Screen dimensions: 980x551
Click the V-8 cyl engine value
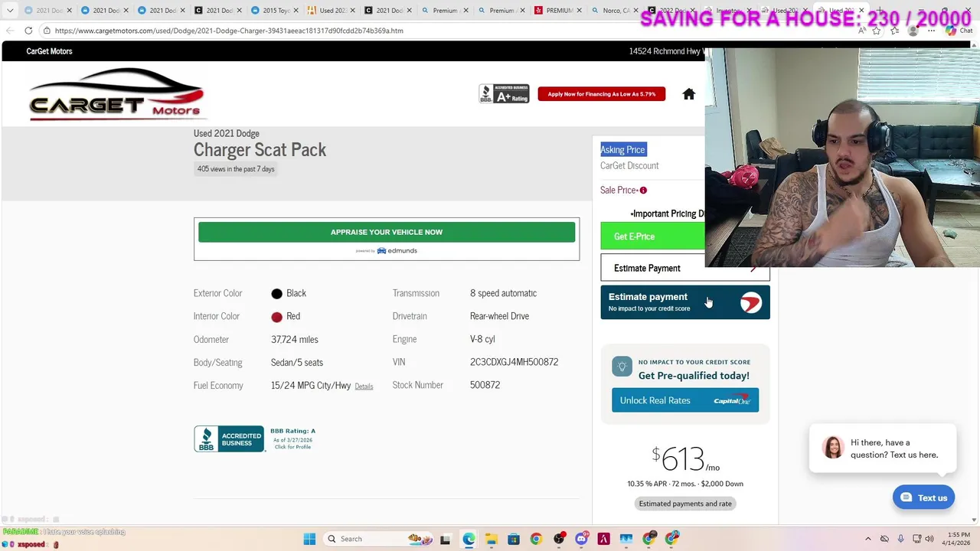[482, 339]
